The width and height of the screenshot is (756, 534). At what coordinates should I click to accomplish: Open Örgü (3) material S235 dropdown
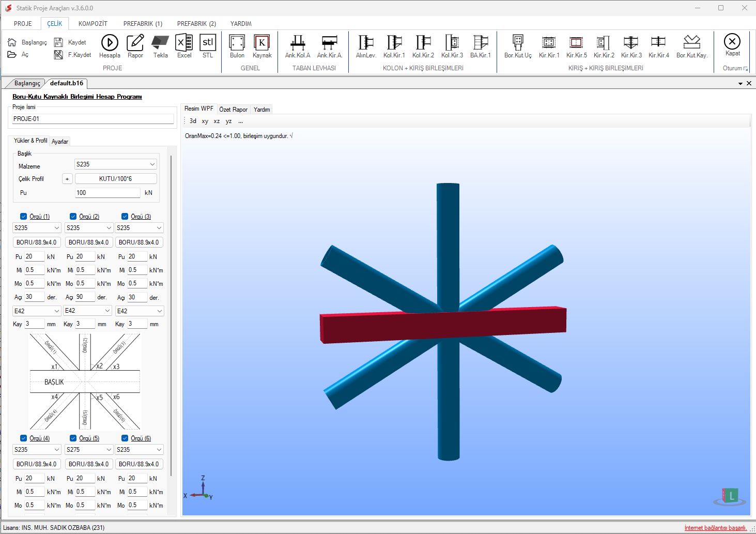[x=140, y=228]
